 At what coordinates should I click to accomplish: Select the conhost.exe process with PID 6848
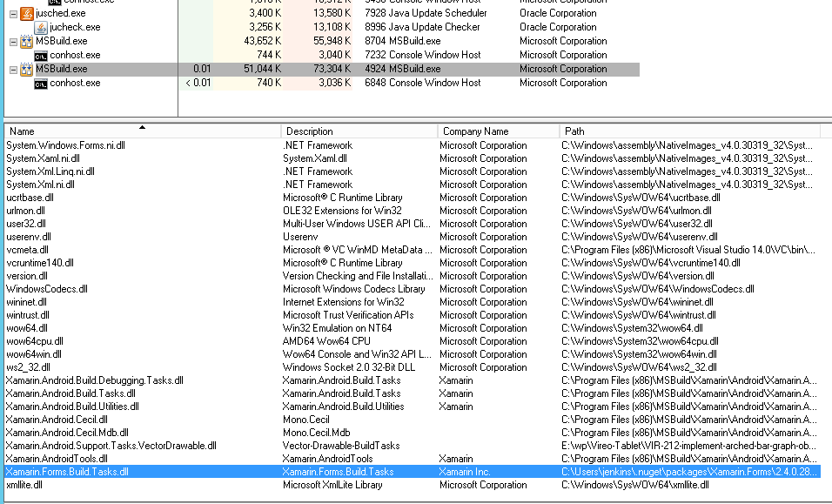[x=75, y=83]
